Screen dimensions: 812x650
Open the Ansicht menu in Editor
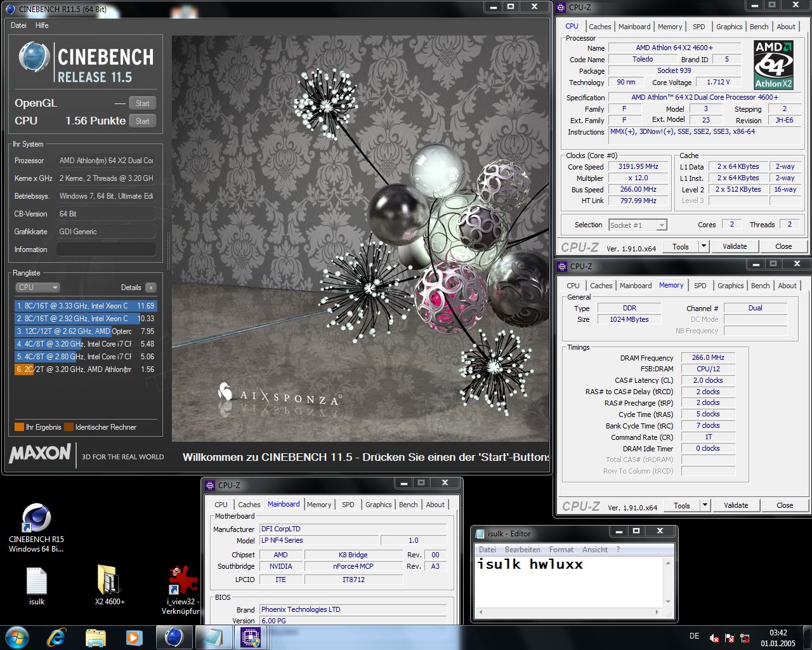(595, 550)
